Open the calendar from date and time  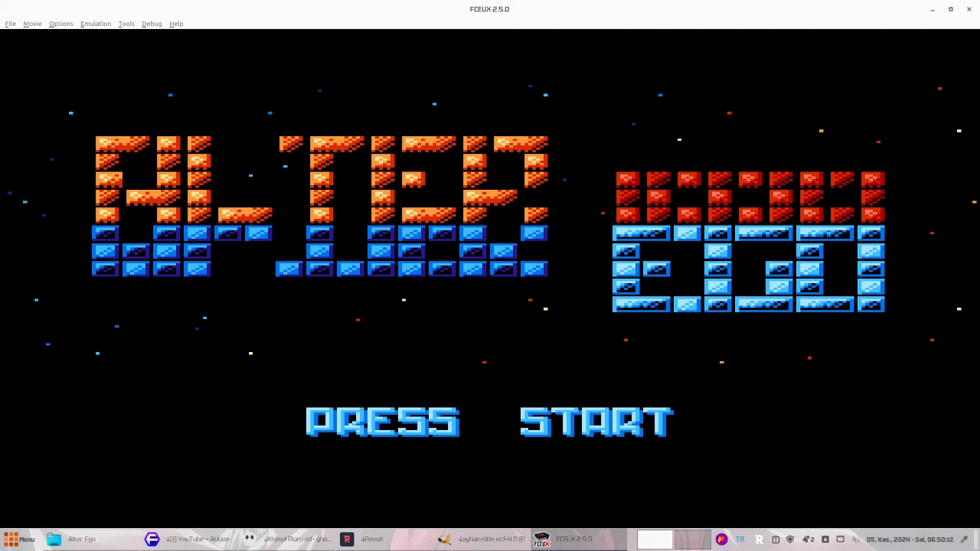click(910, 540)
